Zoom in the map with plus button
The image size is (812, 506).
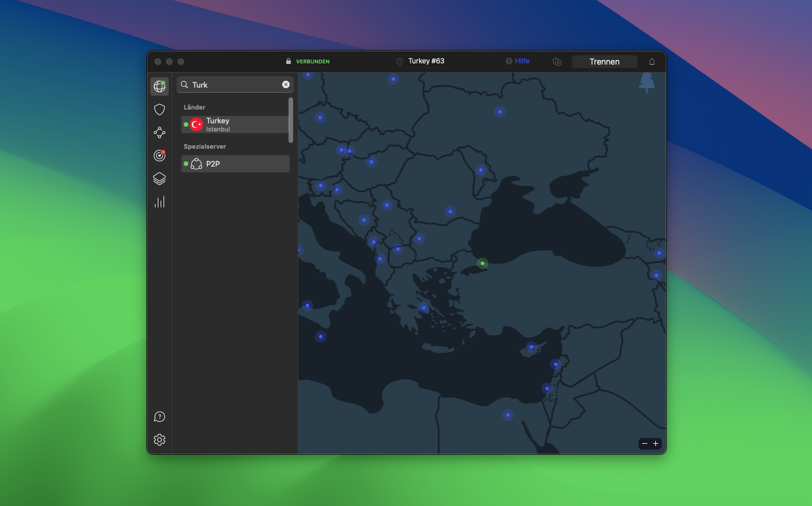click(655, 444)
